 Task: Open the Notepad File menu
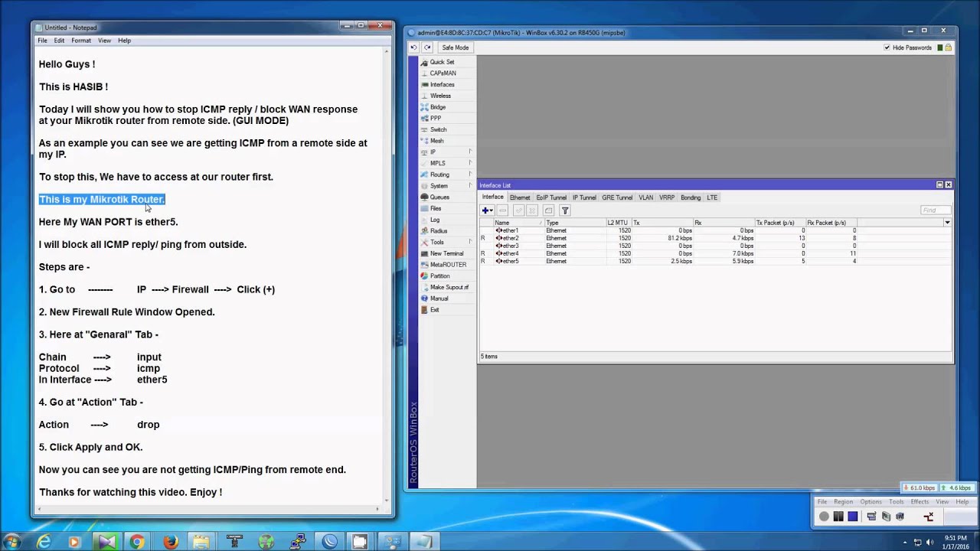click(42, 41)
